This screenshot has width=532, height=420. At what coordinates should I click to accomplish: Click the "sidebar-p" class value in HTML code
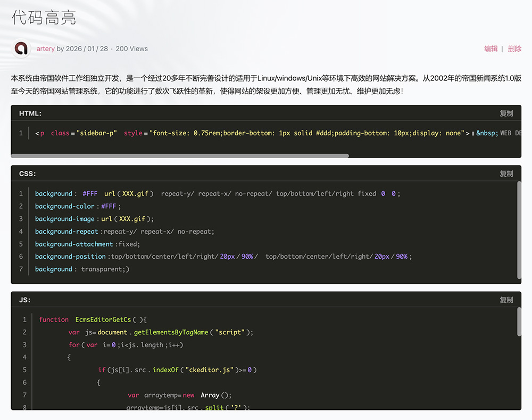coord(97,133)
